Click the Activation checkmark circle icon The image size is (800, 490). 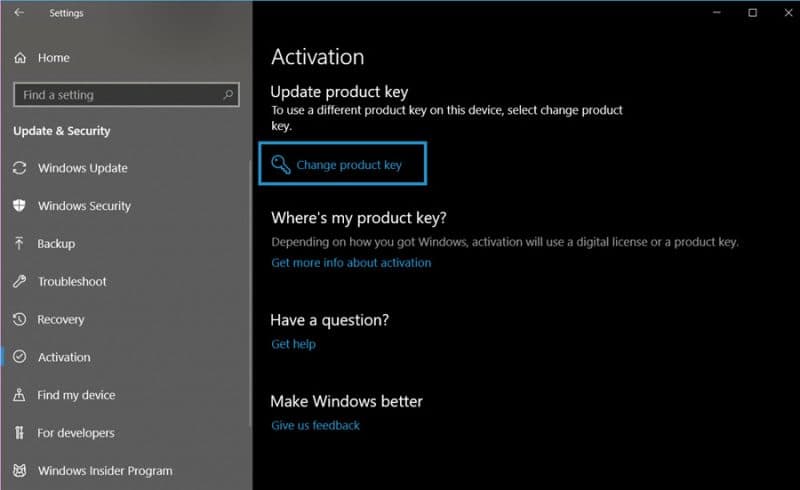pyautogui.click(x=19, y=357)
